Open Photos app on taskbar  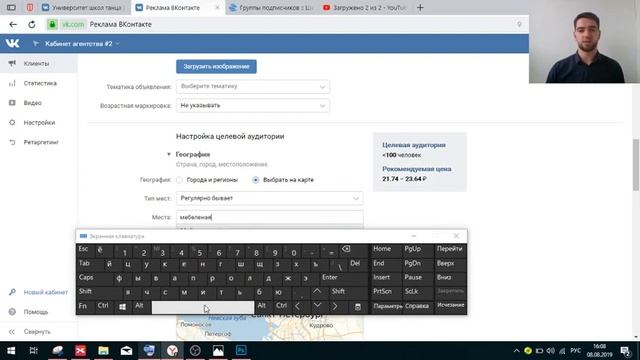pyautogui.click(x=218, y=351)
